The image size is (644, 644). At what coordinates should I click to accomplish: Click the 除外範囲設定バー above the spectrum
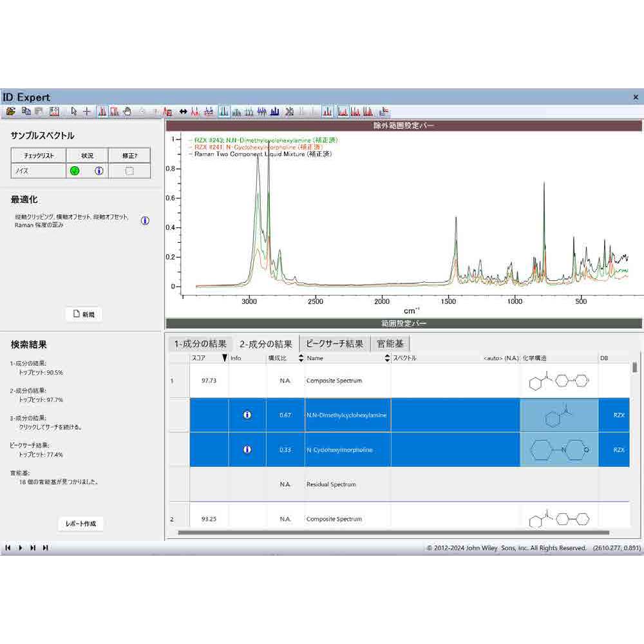(x=404, y=126)
